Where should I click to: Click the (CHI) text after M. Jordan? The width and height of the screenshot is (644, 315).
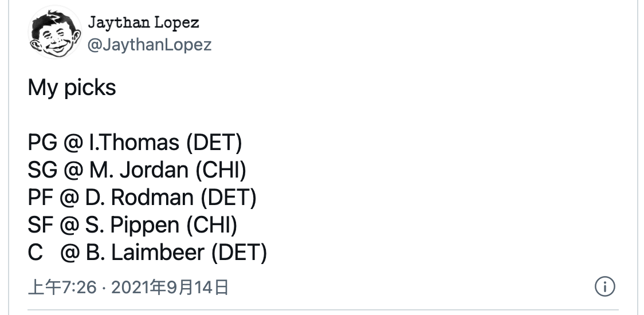(x=221, y=170)
